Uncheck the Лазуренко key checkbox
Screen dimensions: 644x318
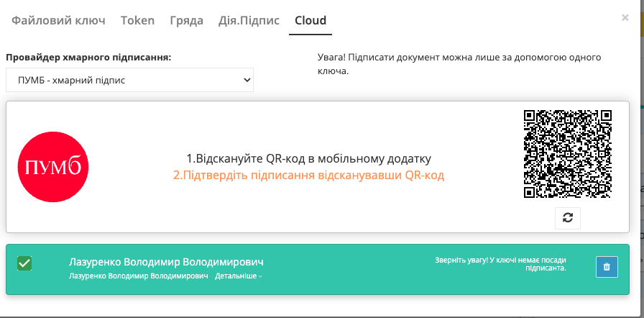24,263
